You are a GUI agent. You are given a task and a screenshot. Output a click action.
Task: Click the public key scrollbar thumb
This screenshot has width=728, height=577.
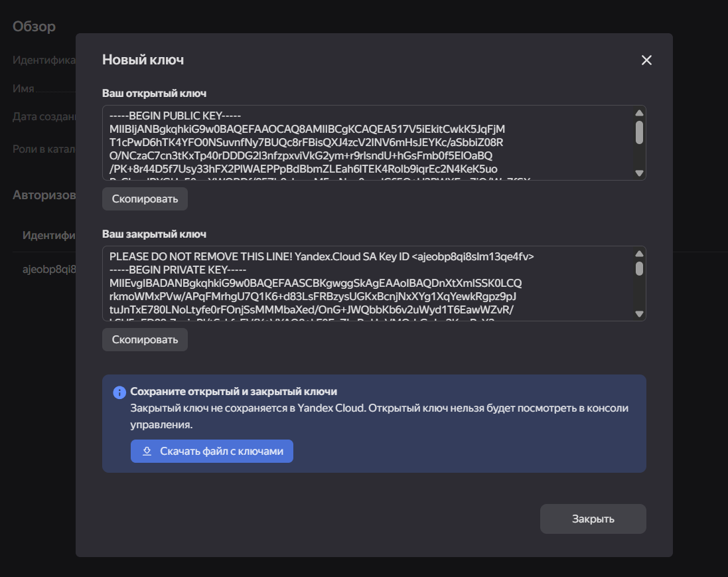point(639,132)
